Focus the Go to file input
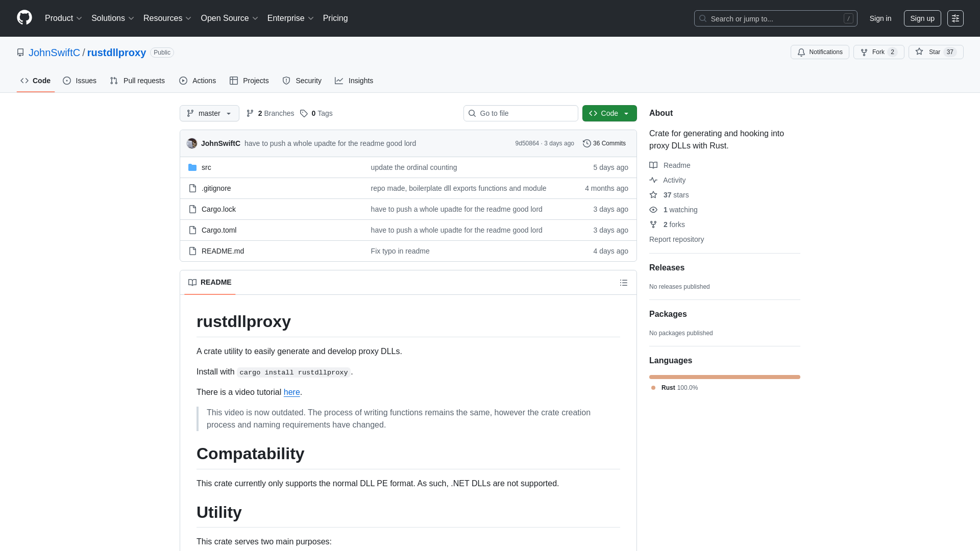The image size is (980, 551). click(x=521, y=113)
